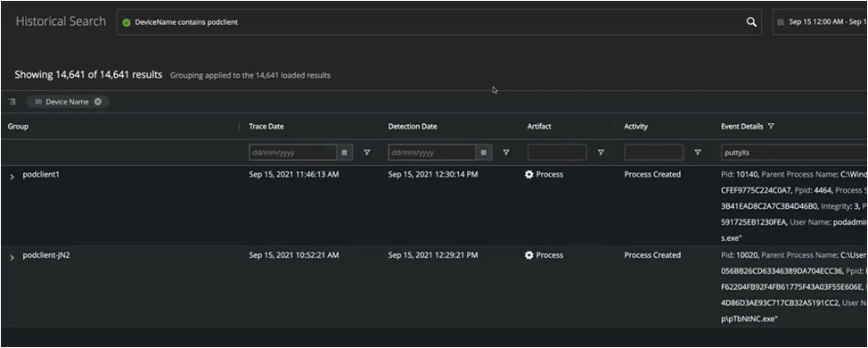The width and height of the screenshot is (868, 348).
Task: Remove the Device Name grouping chip
Action: pos(98,102)
